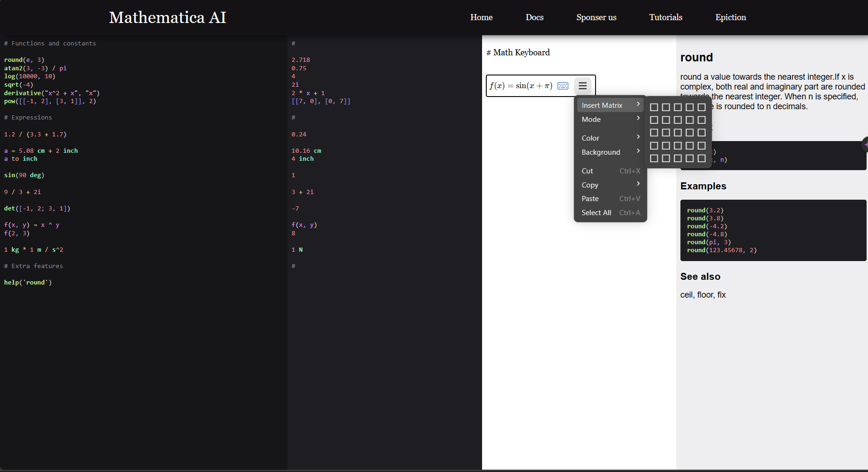Expand the chevron beside Insert Matrix
The width and height of the screenshot is (868, 472).
click(638, 104)
